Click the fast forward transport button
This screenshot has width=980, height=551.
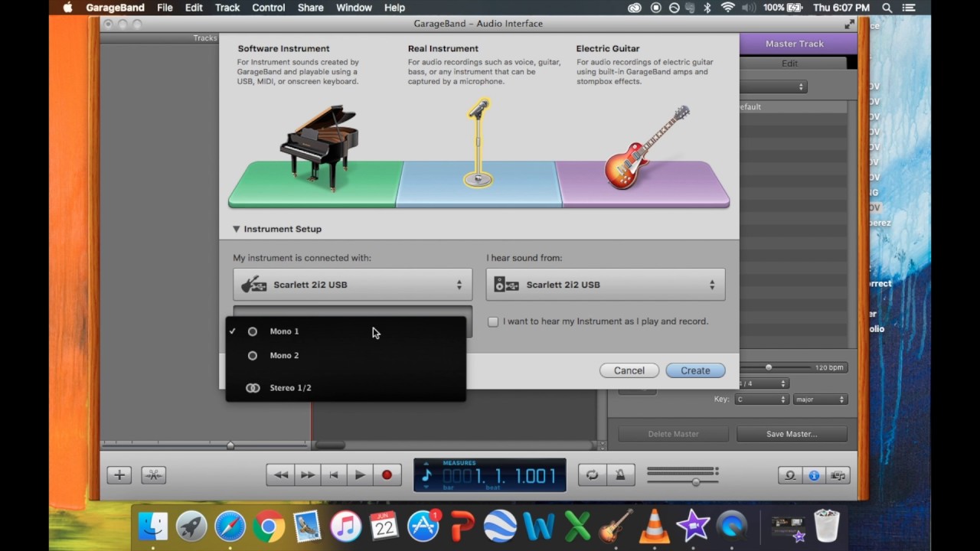click(307, 475)
